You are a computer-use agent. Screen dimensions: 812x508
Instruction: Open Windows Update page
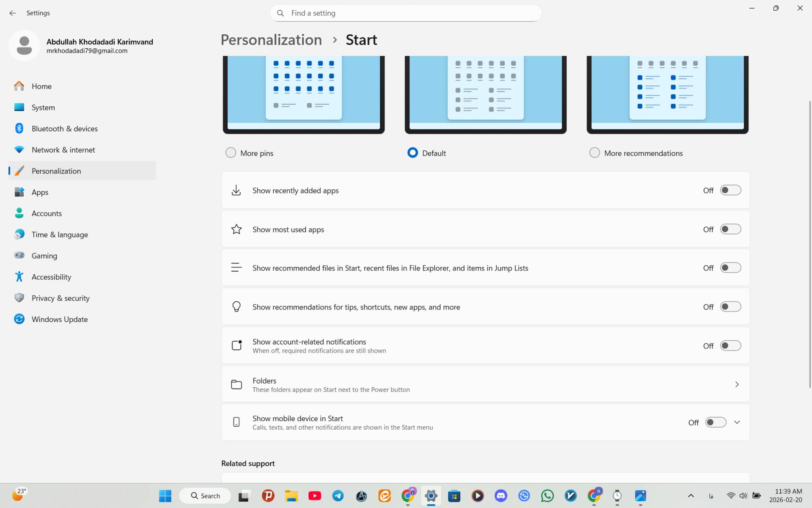point(59,319)
